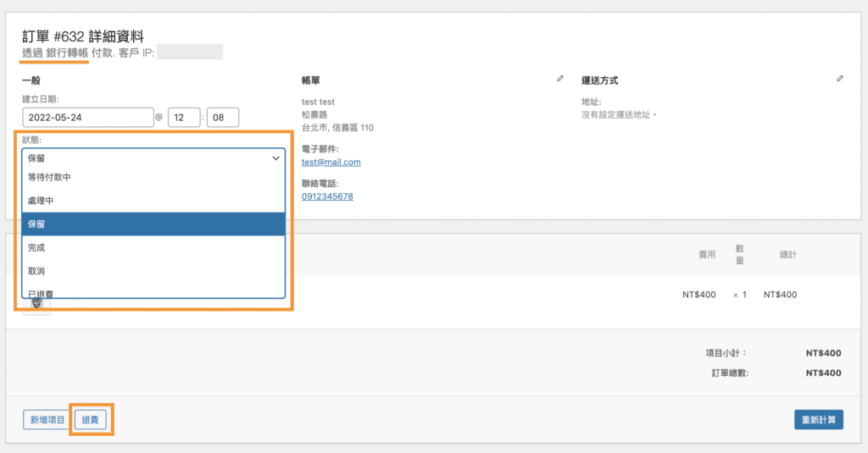Collapse the order status dropdown chevron

click(275, 158)
